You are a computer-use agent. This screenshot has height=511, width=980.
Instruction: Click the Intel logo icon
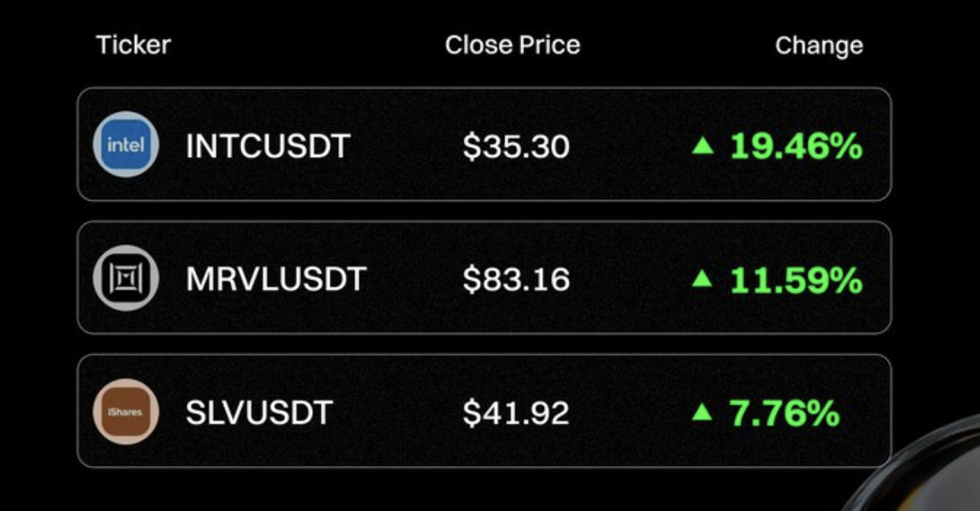click(125, 145)
